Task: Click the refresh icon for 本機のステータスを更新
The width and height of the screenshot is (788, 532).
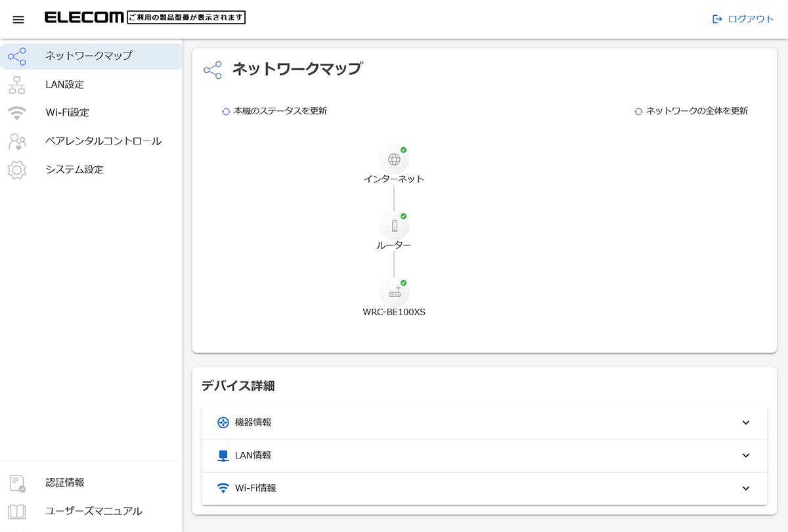Action: coord(226,112)
